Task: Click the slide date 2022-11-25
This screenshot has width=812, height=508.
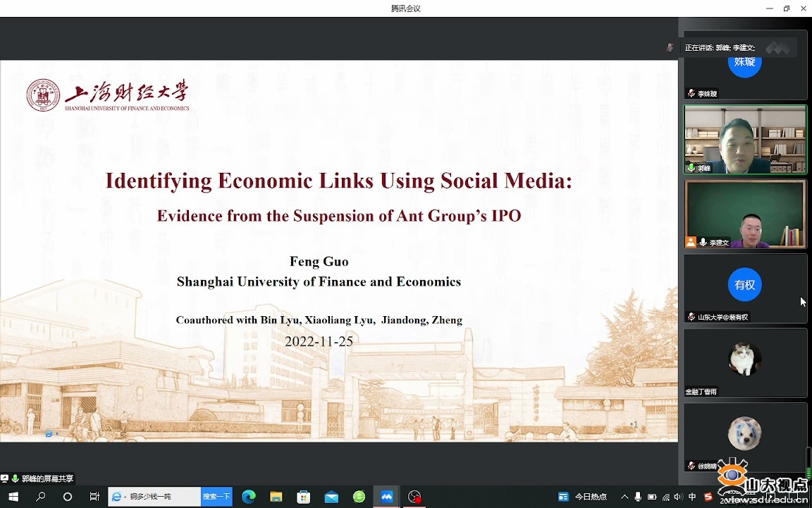Action: [319, 341]
